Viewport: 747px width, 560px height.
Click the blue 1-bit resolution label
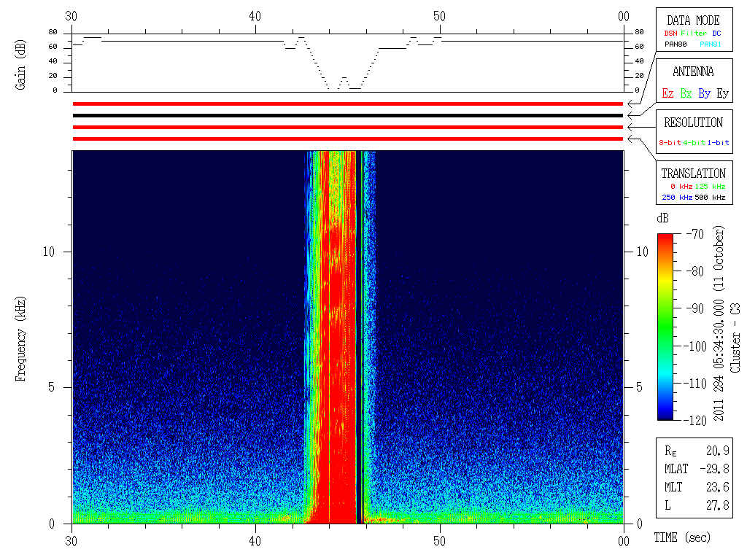(718, 142)
